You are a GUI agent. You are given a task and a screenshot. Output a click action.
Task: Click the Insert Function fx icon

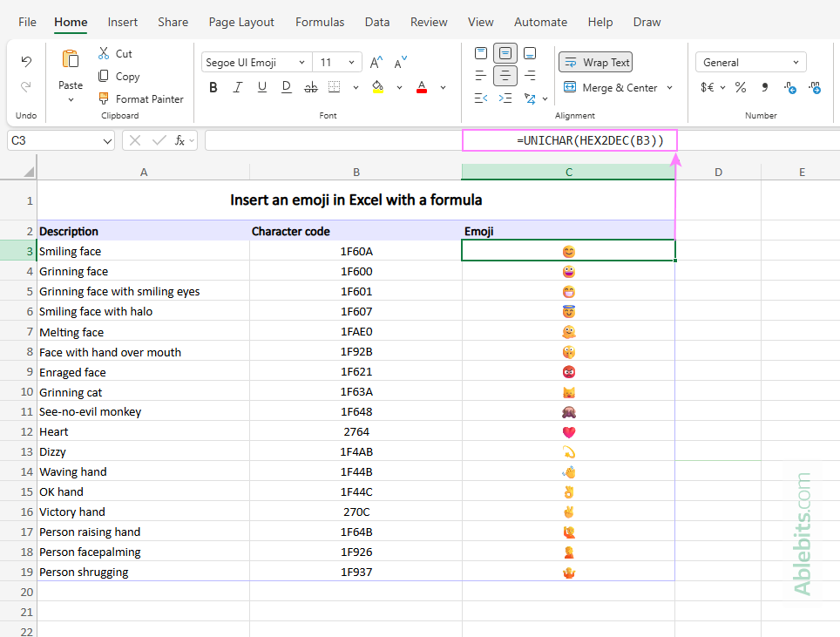[180, 140]
